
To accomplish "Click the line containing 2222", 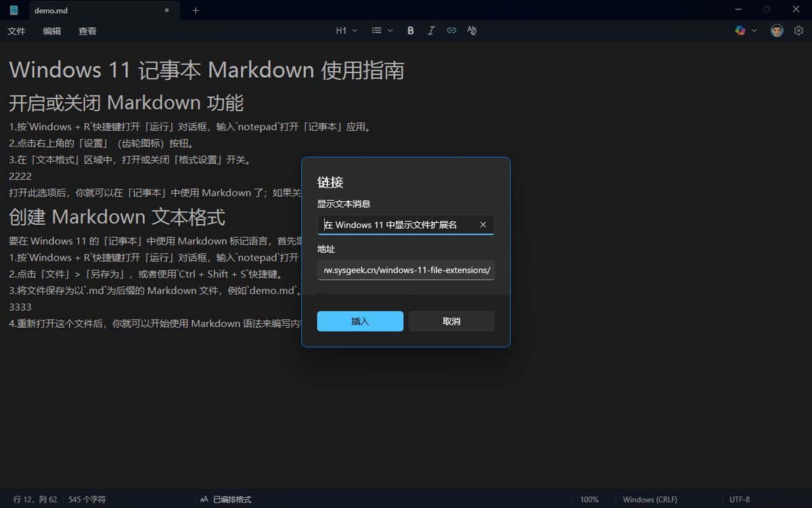I will click(x=20, y=176).
